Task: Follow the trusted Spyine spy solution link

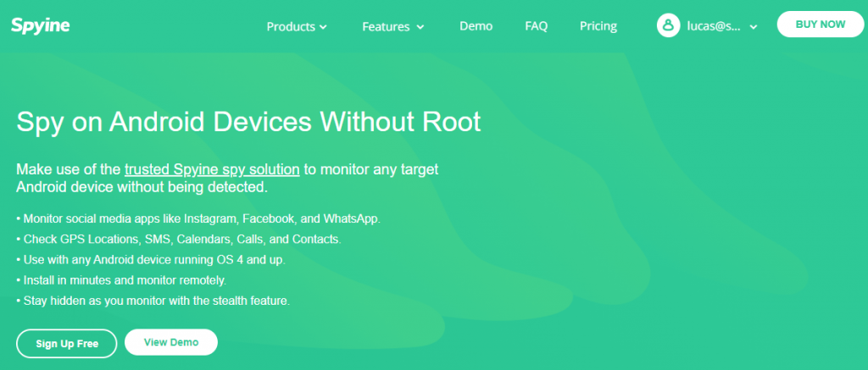Action: [x=212, y=168]
